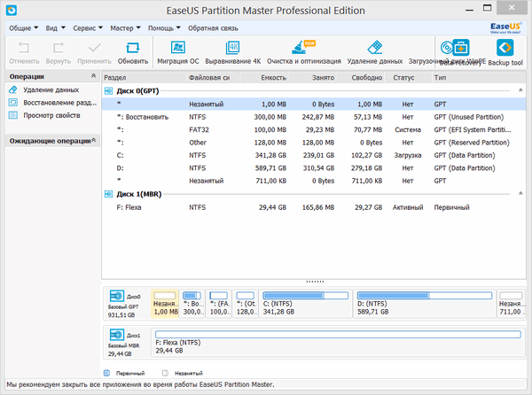Screen dimensions: 532x395
Task: Open the Выравнивание 4K alignment tool
Action: 232,48
